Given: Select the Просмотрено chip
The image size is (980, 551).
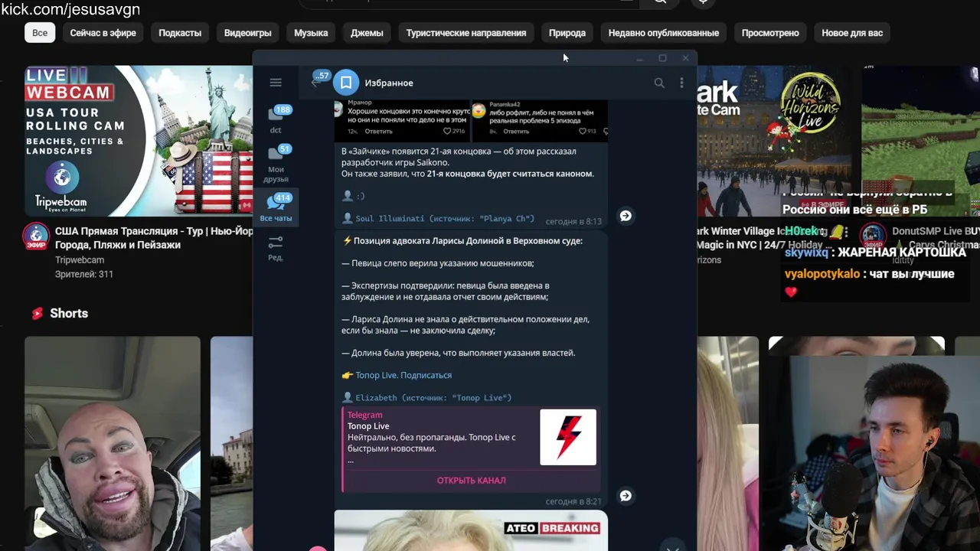Looking at the screenshot, I should [x=770, y=33].
